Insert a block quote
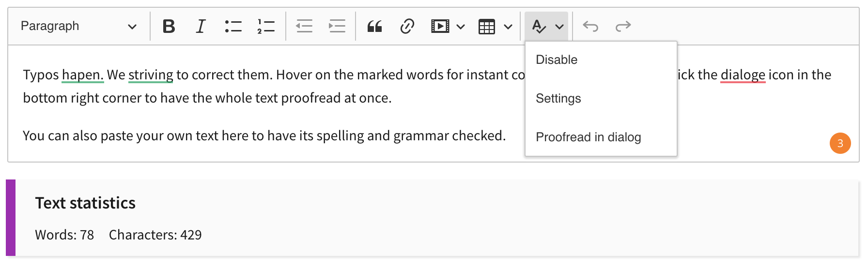 [x=374, y=26]
